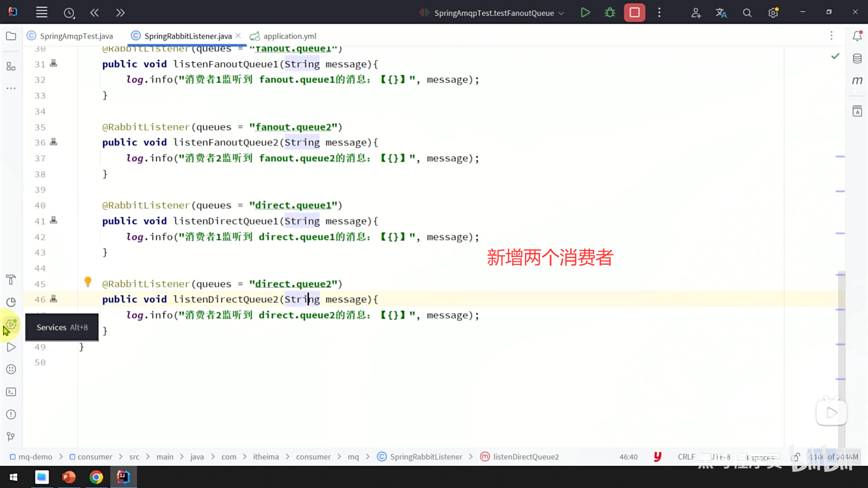Image resolution: width=868 pixels, height=488 pixels.
Task: Switch to the SpringAmqpTest.java tab
Action: point(76,36)
